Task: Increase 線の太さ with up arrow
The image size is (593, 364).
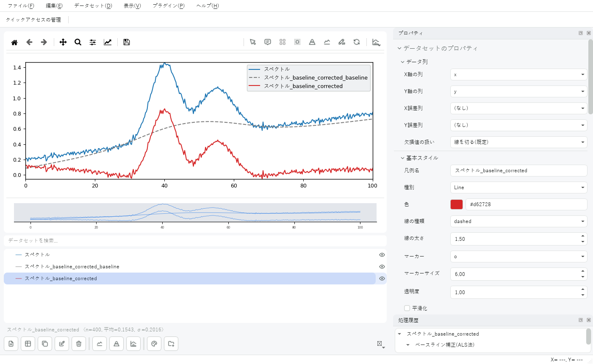Action: (x=583, y=236)
